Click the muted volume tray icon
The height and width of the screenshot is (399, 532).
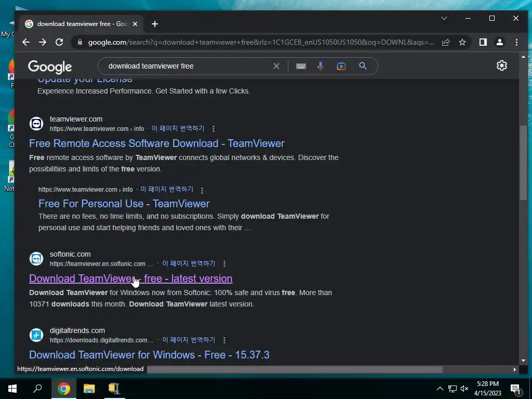(x=464, y=389)
